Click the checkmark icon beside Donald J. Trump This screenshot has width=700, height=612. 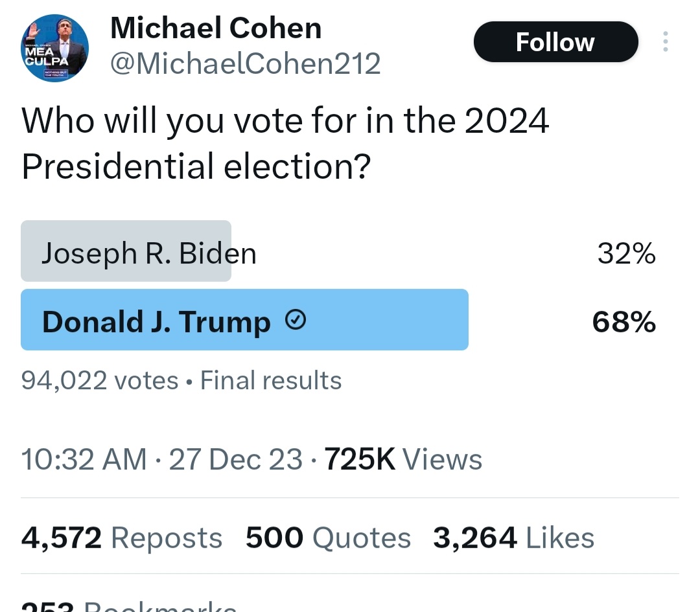[296, 321]
